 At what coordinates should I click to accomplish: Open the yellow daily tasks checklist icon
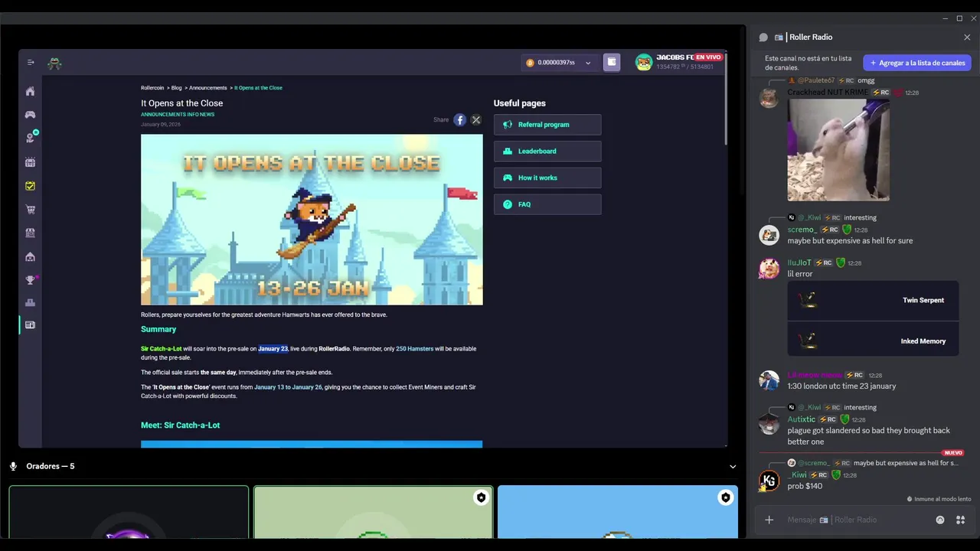coord(30,186)
